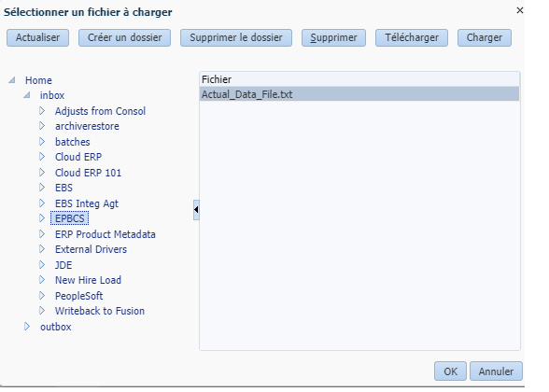This screenshot has width=549, height=392.
Task: Expand the outbox folder arrow
Action: tap(27, 327)
